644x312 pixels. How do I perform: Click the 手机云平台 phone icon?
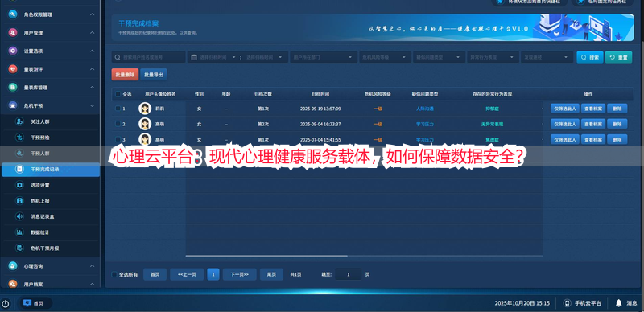pyautogui.click(x=568, y=303)
